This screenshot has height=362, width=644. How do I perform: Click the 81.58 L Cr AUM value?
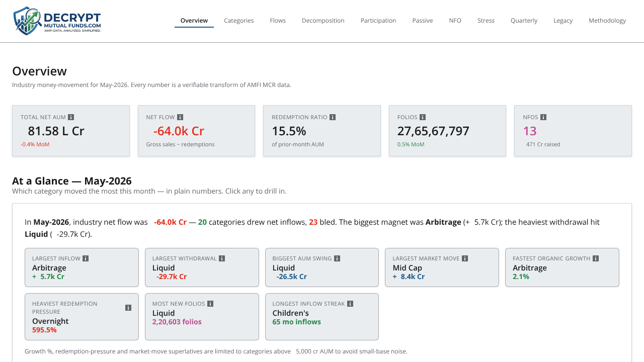point(56,131)
